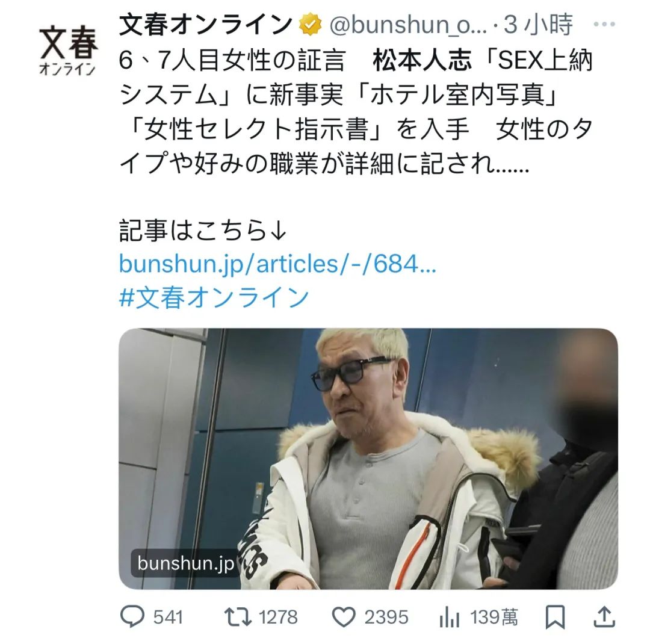Click the 541 replies count
650x644 pixels.
169,617
